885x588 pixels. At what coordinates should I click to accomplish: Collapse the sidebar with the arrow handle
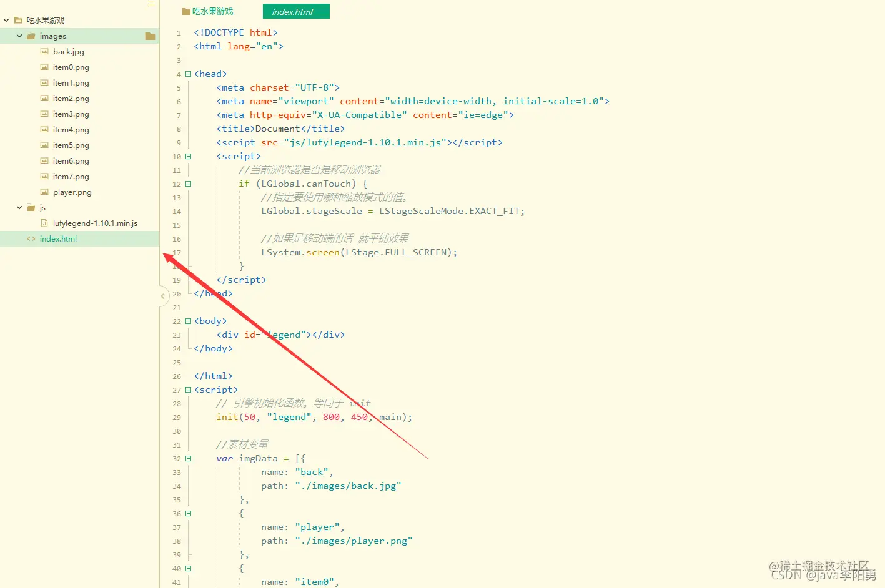click(x=162, y=296)
